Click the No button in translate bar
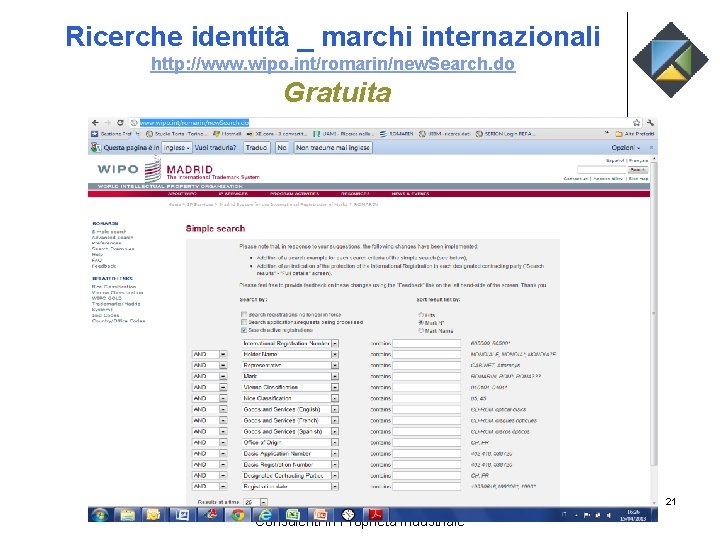Viewport: 720px width, 540px height. pos(282,147)
